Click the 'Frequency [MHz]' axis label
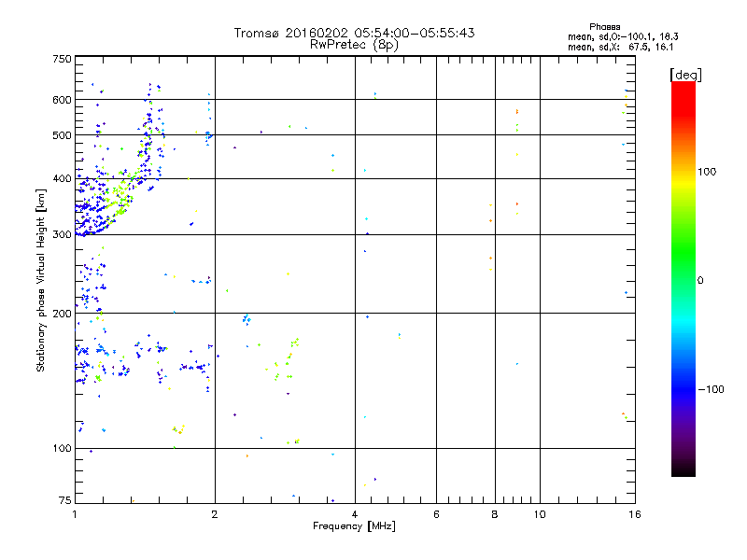747x560 pixels. coord(355,526)
